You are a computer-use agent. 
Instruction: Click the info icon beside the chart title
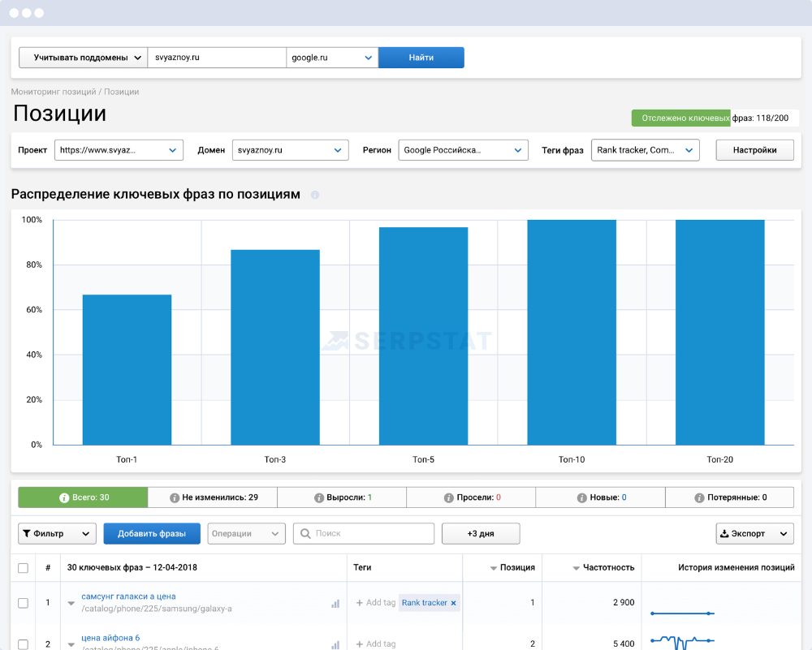coord(315,195)
